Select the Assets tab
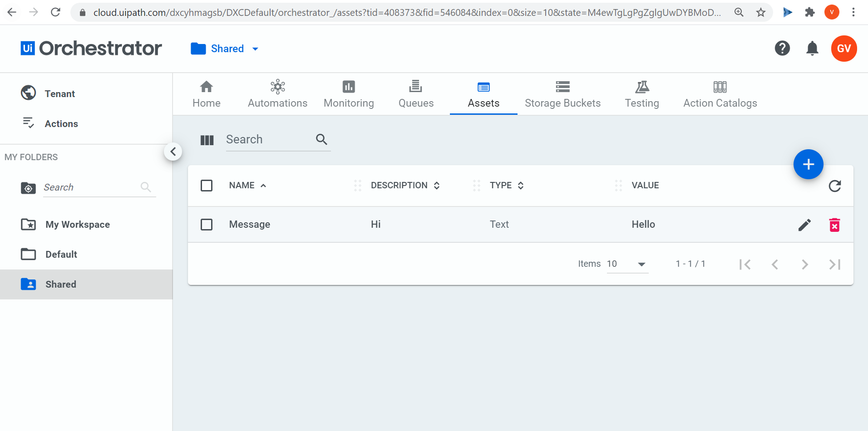The height and width of the screenshot is (431, 868). pyautogui.click(x=483, y=94)
